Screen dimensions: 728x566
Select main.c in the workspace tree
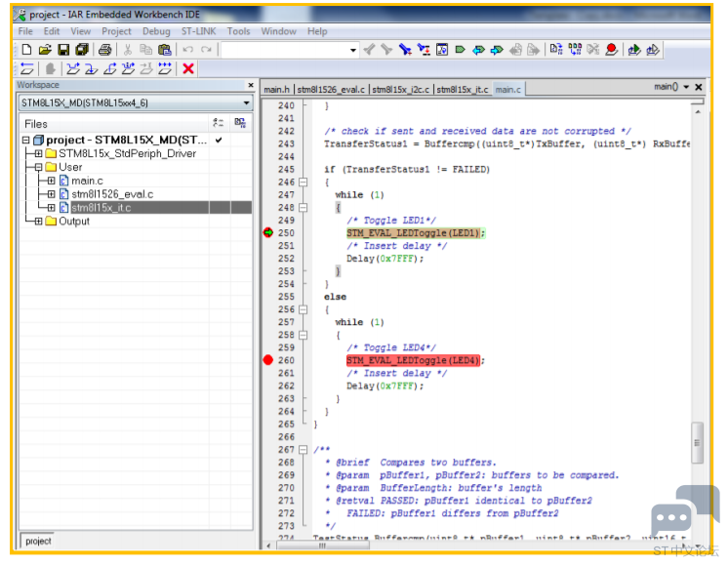tap(87, 181)
